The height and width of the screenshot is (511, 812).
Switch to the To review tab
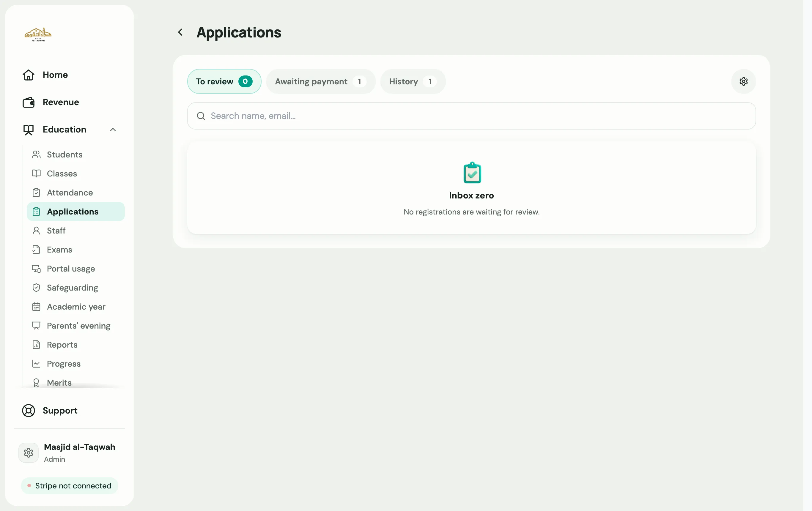tap(224, 82)
